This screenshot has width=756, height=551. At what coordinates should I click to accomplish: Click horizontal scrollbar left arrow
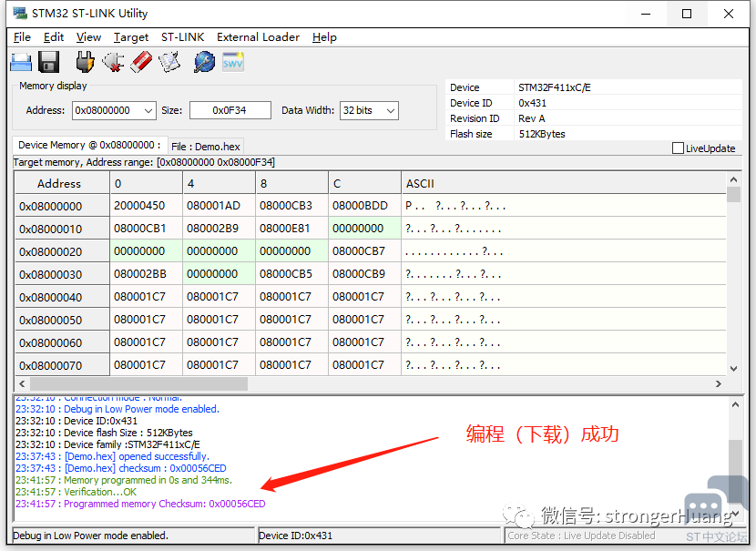pos(22,383)
